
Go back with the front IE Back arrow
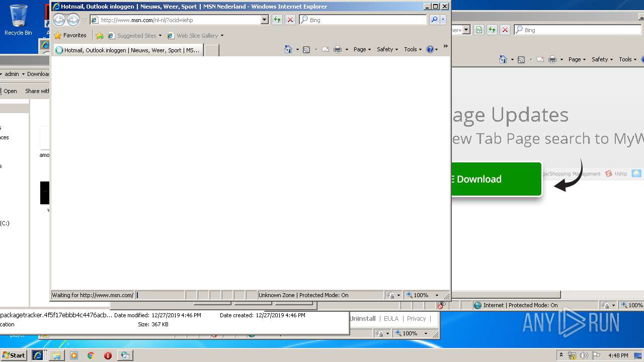pos(59,20)
